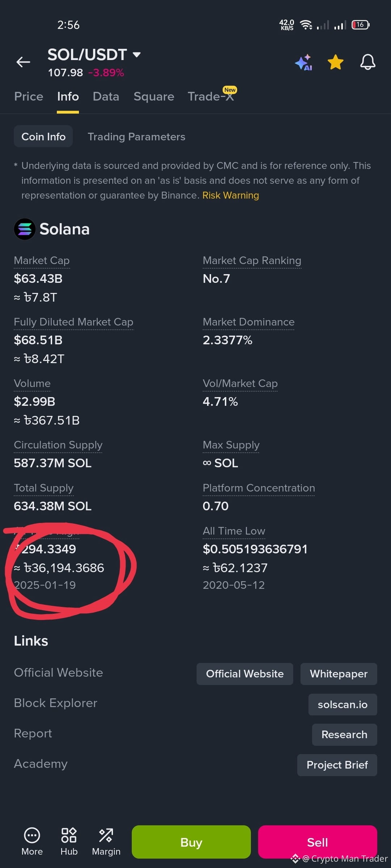This screenshot has width=391, height=868.
Task: Tap the pink Sell button
Action: [318, 842]
